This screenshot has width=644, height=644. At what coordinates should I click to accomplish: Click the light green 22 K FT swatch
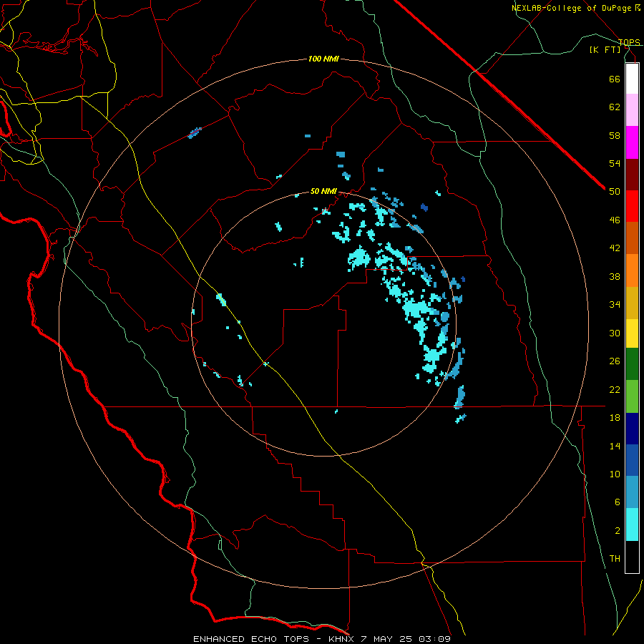pyautogui.click(x=632, y=396)
